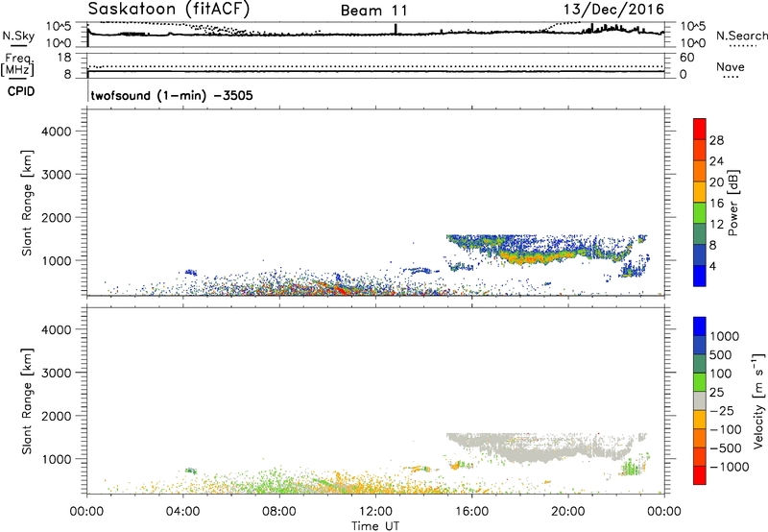768x532 pixels.
Task: Click the plot title "Saskatoon (fitACF)"
Action: pyautogui.click(x=169, y=9)
